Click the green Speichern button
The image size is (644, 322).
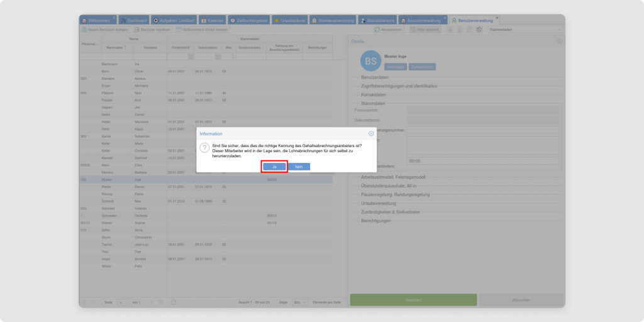[414, 300]
